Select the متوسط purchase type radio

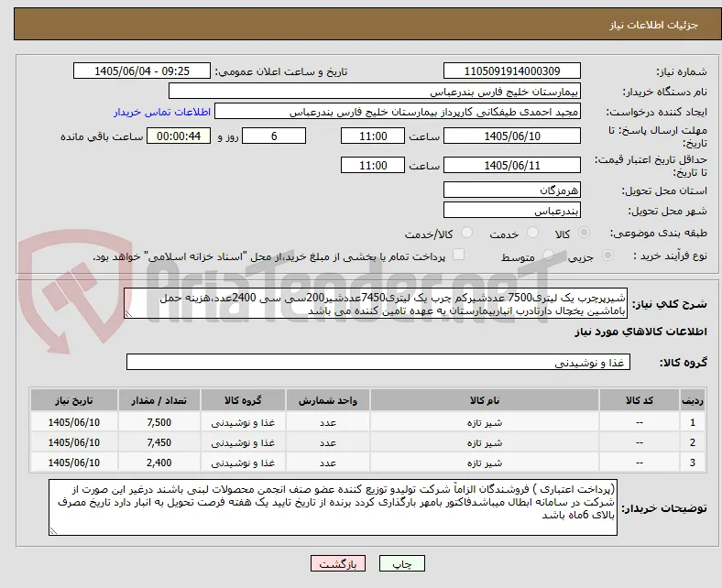[x=548, y=256]
